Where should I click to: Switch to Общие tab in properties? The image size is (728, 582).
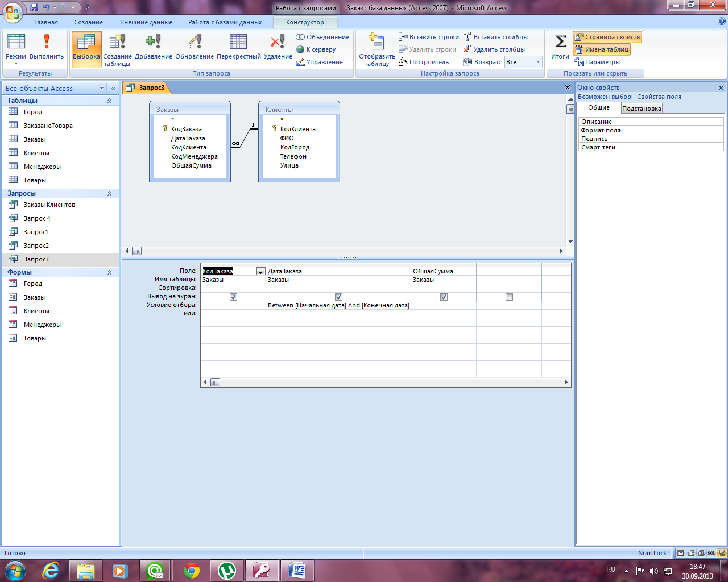coord(599,108)
